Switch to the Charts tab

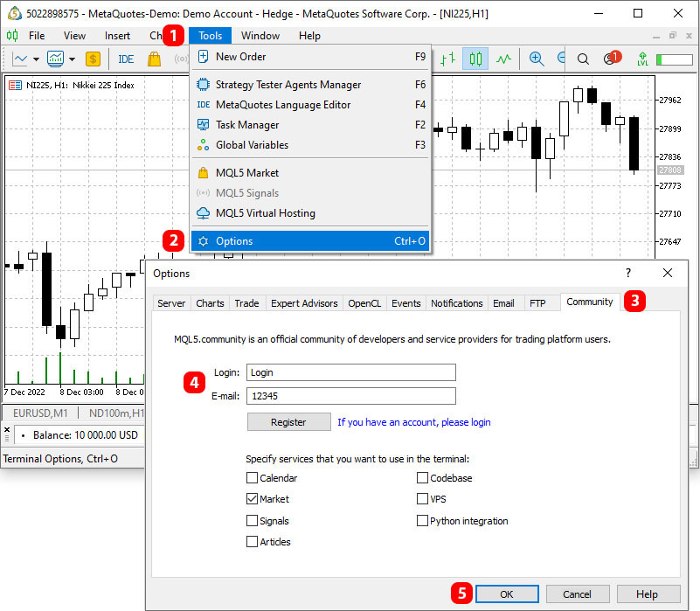(x=211, y=303)
